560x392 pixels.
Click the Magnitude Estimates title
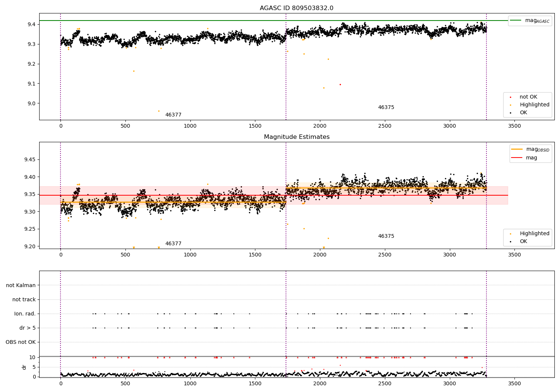click(296, 137)
